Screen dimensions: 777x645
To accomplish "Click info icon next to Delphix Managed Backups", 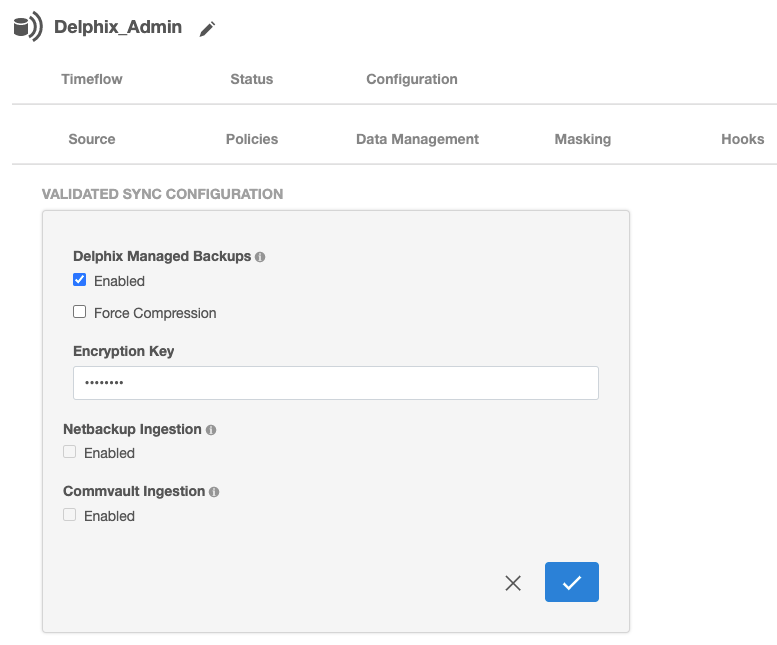I will 260,257.
